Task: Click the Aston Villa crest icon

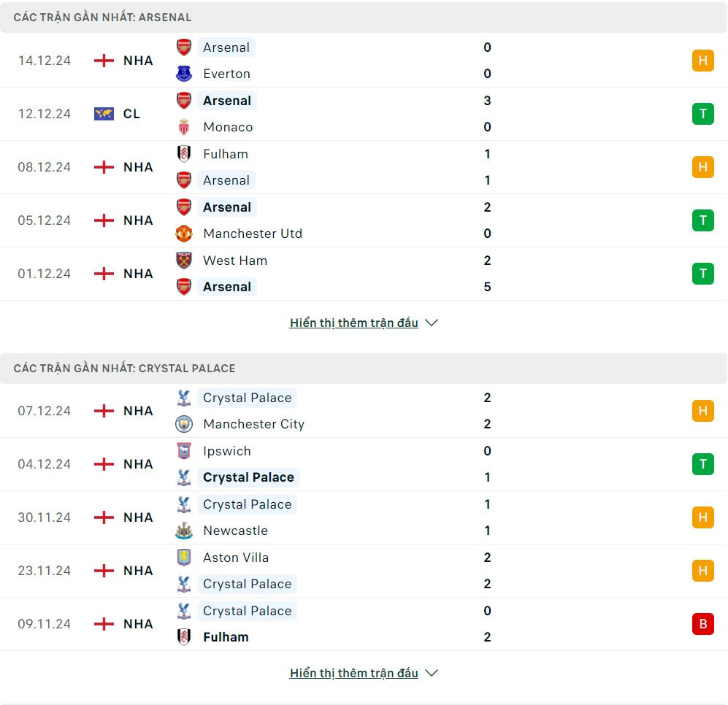Action: coord(184,558)
